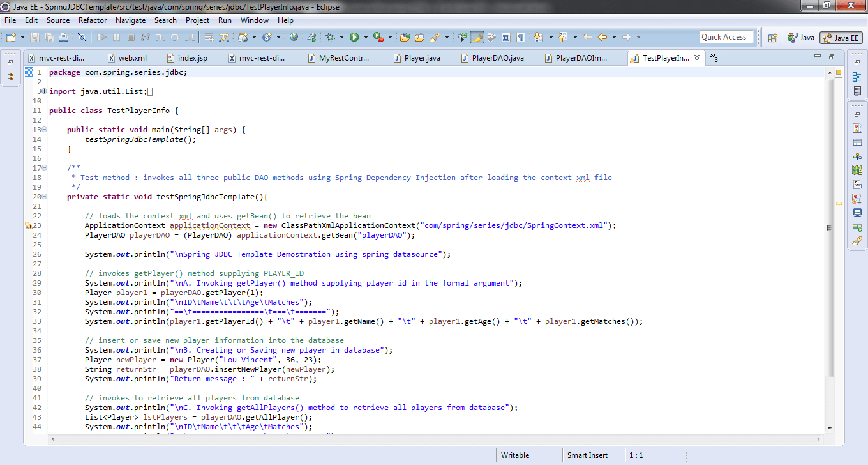The image size is (868, 465).
Task: Click inside the Quick Access field
Action: (726, 36)
